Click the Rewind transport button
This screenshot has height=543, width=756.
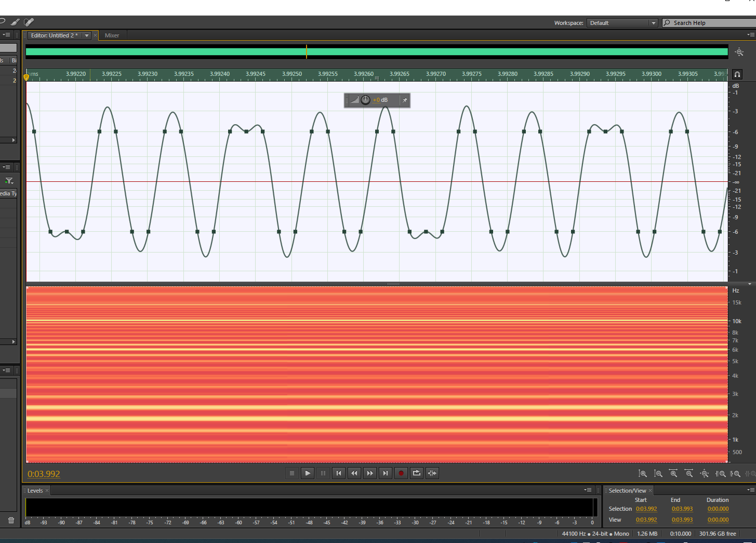pyautogui.click(x=354, y=473)
